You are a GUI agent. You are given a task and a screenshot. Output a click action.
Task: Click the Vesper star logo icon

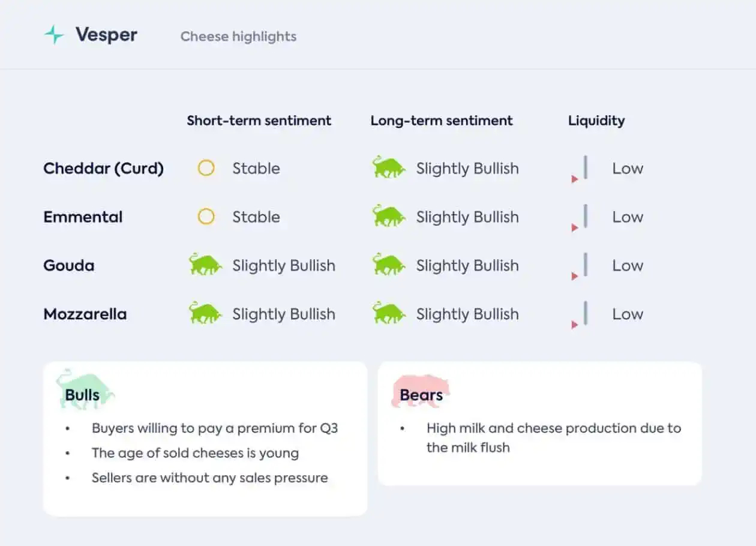(x=54, y=35)
